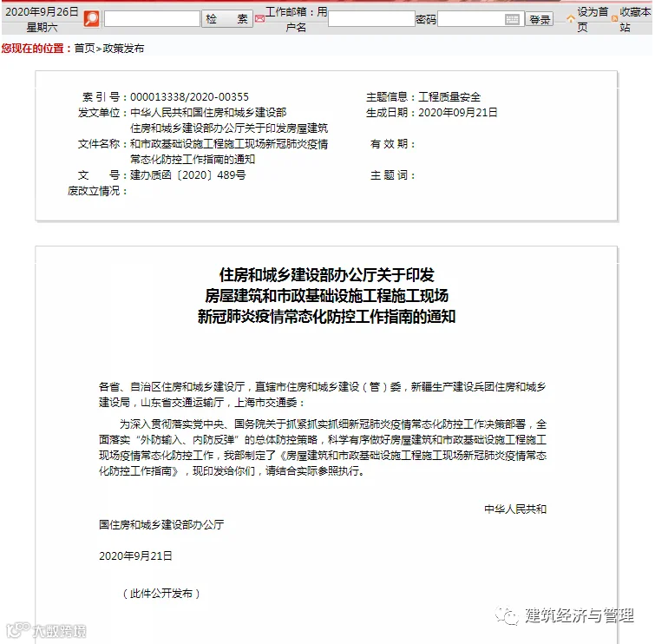Click the date text 2020年9月26日 星期六
Image resolution: width=655 pixels, height=644 pixels.
click(42, 20)
